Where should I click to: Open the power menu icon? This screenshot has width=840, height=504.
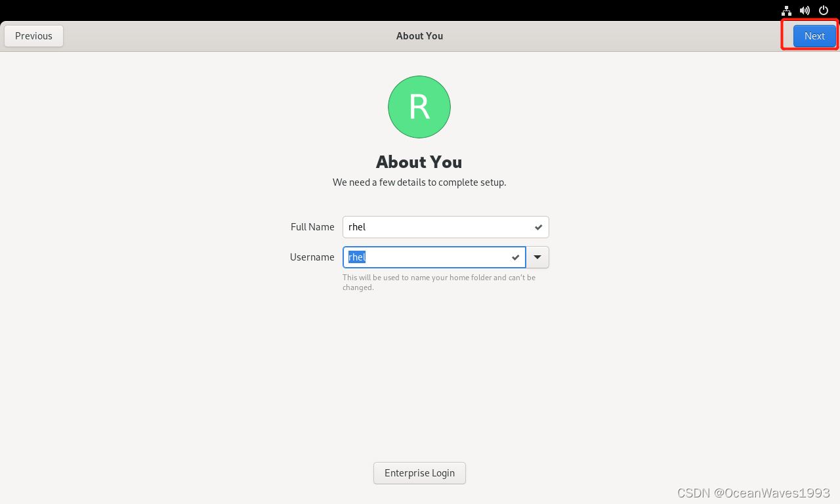click(824, 10)
